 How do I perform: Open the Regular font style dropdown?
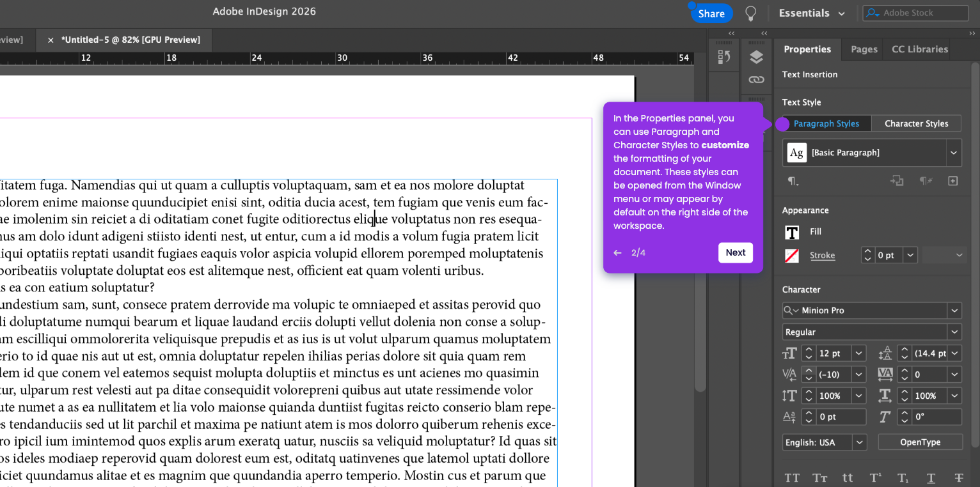click(954, 332)
